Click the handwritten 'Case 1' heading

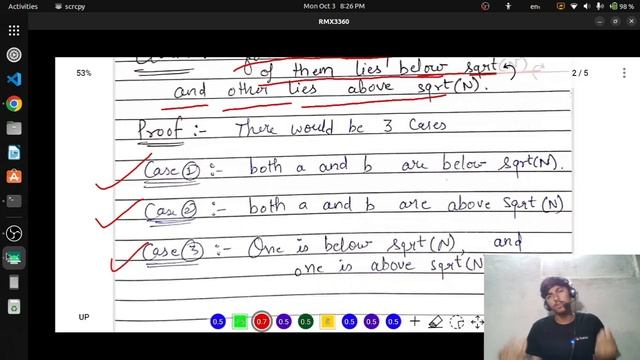click(x=171, y=170)
